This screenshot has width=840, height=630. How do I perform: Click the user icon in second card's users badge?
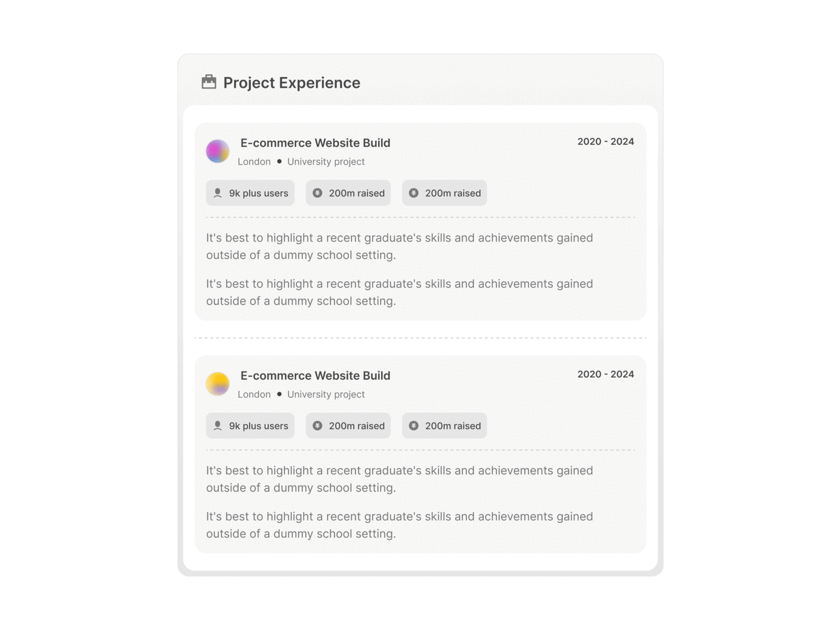(x=217, y=425)
